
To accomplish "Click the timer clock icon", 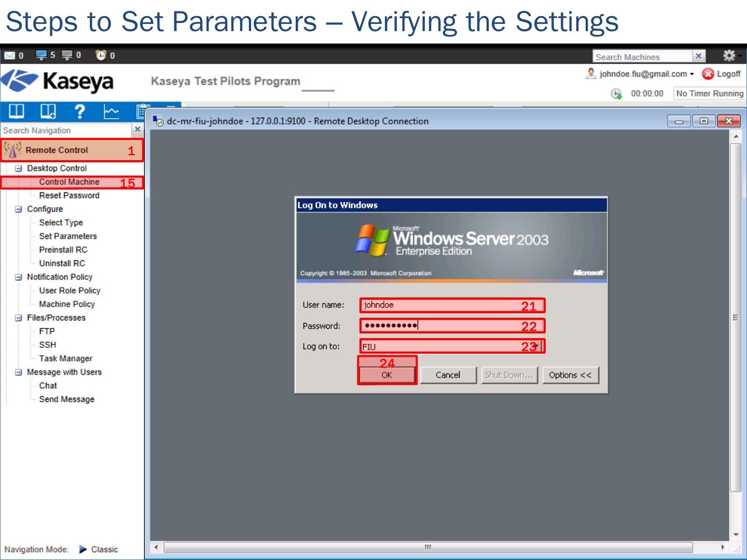I will [x=616, y=93].
